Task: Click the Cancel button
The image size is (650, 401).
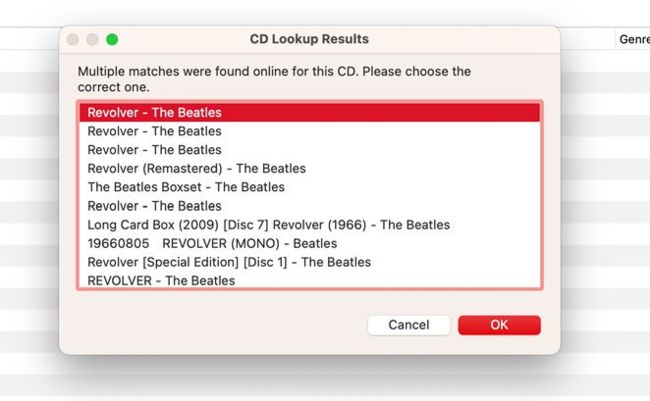Action: click(408, 325)
